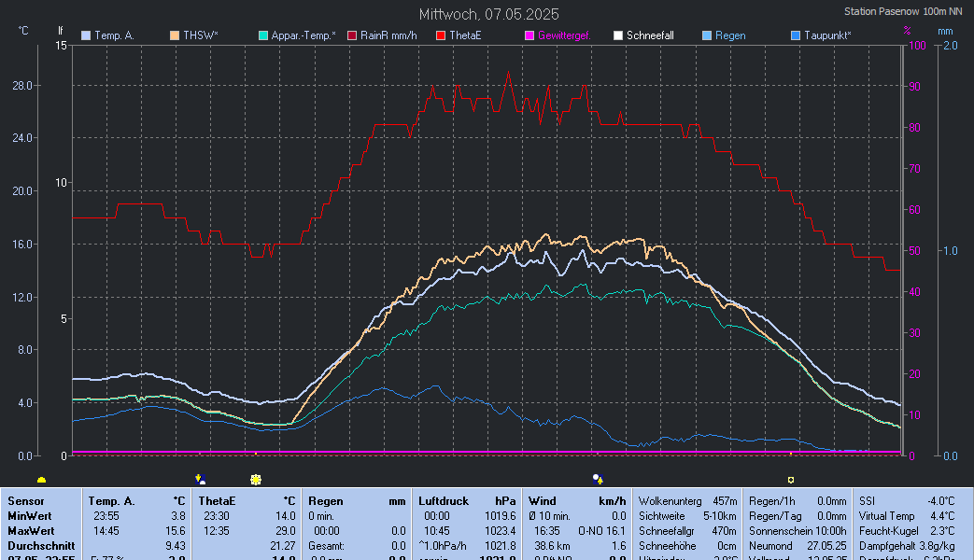974x560 pixels.
Task: Click the Temp. A. maximum time '14:45'
Action: click(x=106, y=531)
